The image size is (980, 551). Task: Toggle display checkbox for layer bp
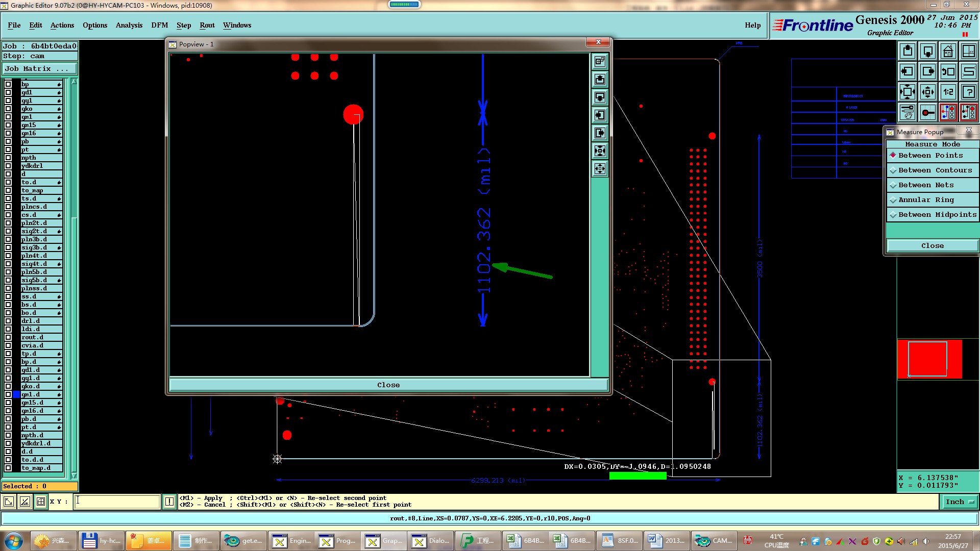coord(8,84)
